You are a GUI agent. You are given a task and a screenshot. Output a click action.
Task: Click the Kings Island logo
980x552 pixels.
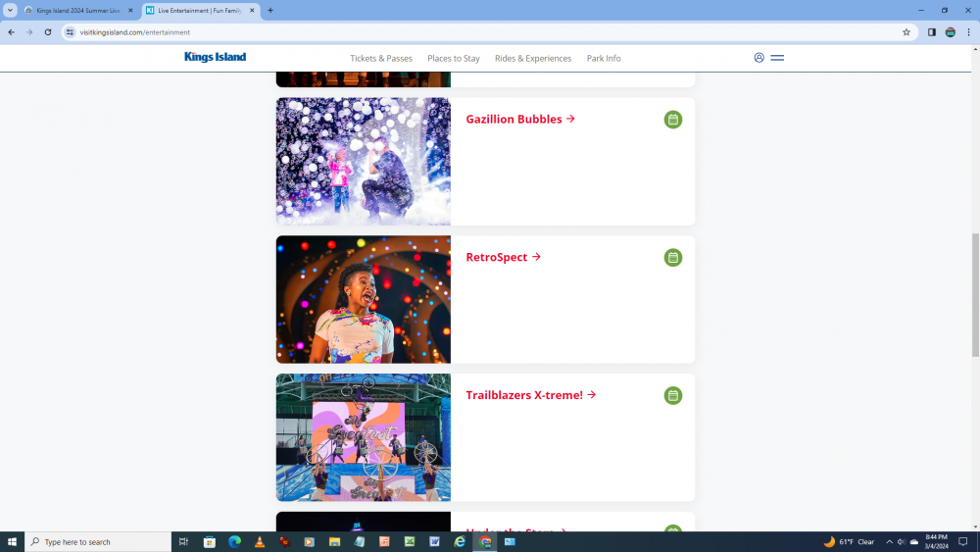[x=215, y=58]
